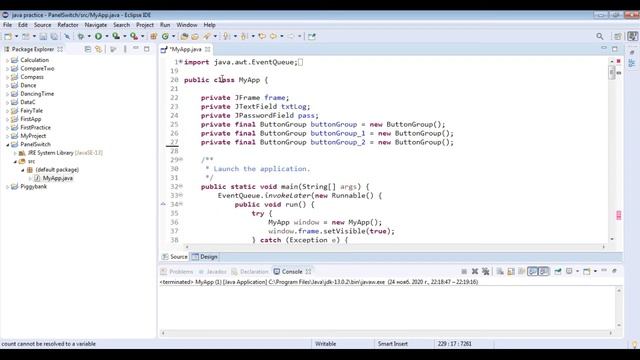This screenshot has width=640, height=360.
Task: Click the Pin Console icon
Action: (x=558, y=271)
